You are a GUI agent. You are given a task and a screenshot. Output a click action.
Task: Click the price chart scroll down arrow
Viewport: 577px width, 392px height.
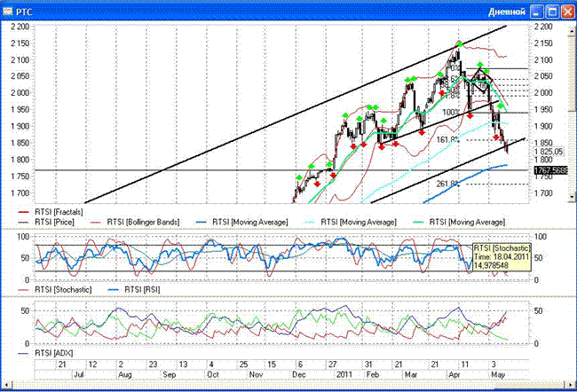click(x=572, y=197)
